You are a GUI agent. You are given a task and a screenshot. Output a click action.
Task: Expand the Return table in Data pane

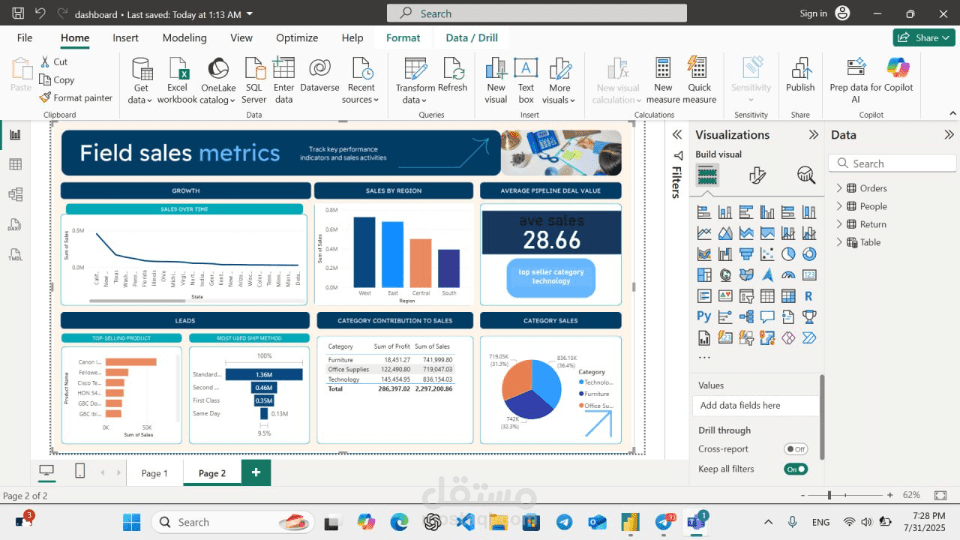pos(839,224)
